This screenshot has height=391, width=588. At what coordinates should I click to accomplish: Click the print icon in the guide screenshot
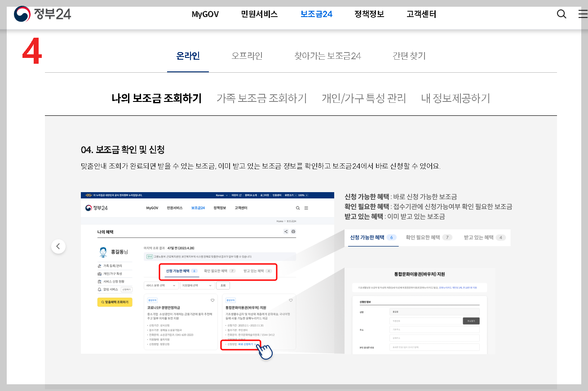click(293, 232)
